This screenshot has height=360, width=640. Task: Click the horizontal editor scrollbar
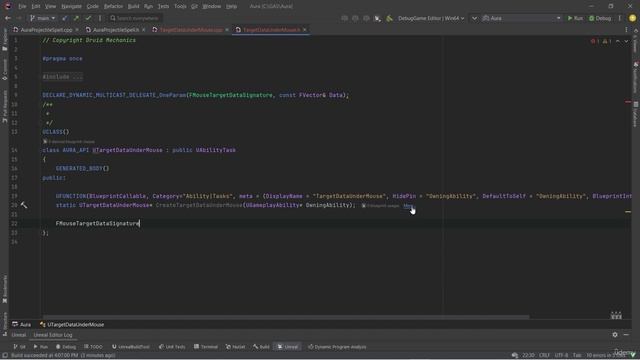point(286,317)
